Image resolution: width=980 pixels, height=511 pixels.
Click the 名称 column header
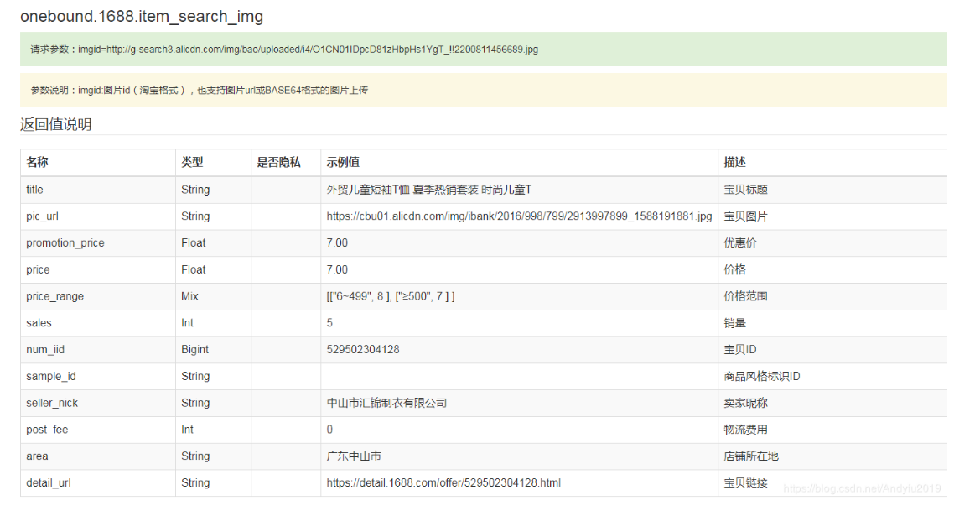[38, 162]
